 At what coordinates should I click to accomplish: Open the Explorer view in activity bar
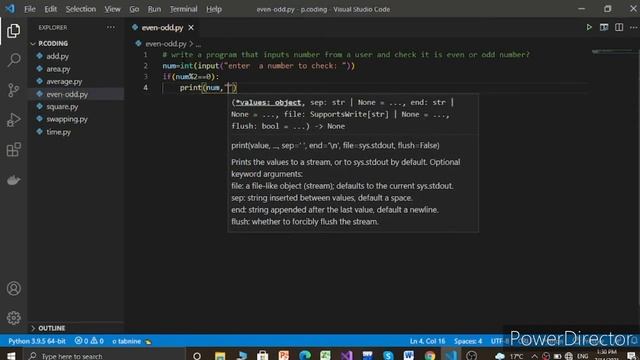[x=13, y=31]
